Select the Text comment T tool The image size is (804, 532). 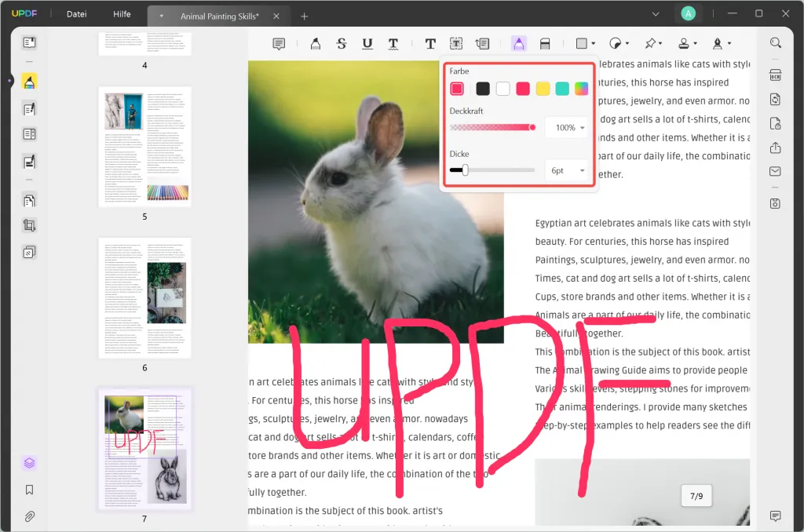pyautogui.click(x=431, y=44)
